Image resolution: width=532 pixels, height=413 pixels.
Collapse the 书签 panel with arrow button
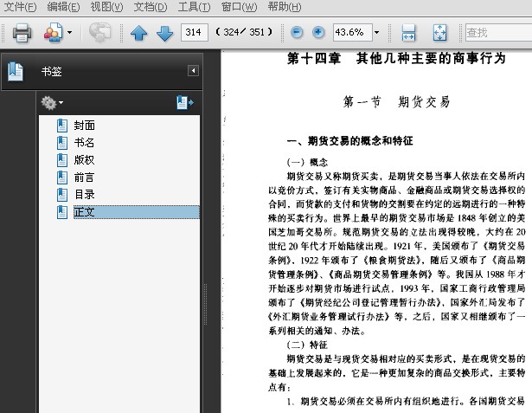[193, 71]
